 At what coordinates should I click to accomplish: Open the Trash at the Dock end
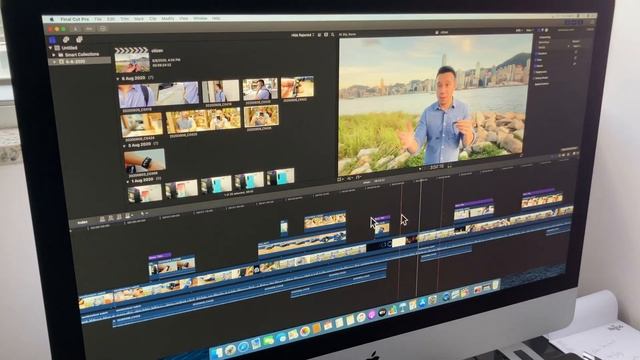coord(496,284)
